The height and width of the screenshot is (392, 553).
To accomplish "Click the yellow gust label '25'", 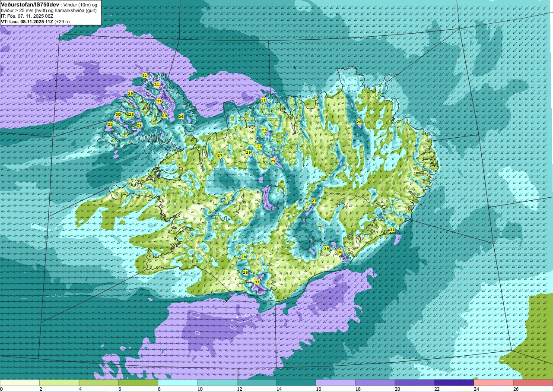I will click(x=110, y=124).
